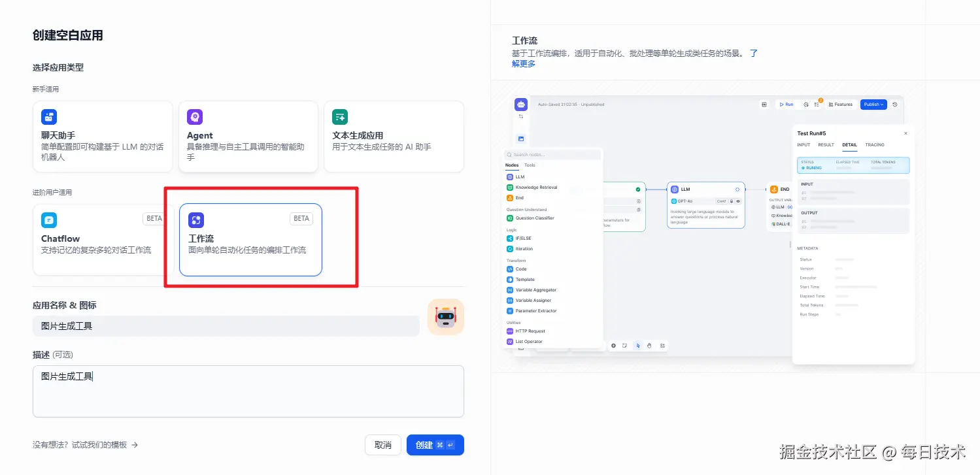This screenshot has height=475, width=980.
Task: Click the purple Agent icon
Action: click(195, 117)
